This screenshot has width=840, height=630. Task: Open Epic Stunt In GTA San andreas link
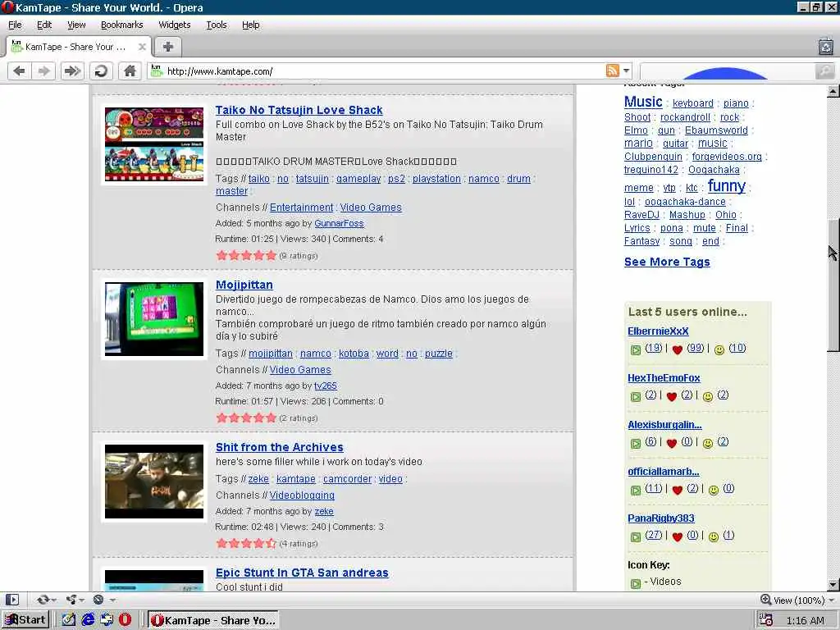(302, 573)
